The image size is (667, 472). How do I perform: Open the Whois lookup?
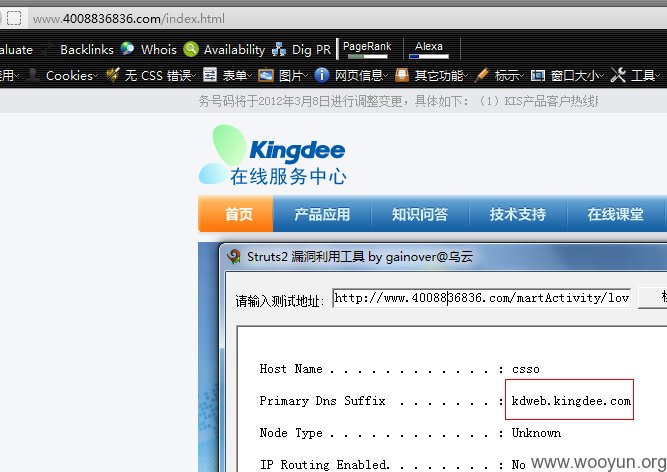(x=159, y=50)
